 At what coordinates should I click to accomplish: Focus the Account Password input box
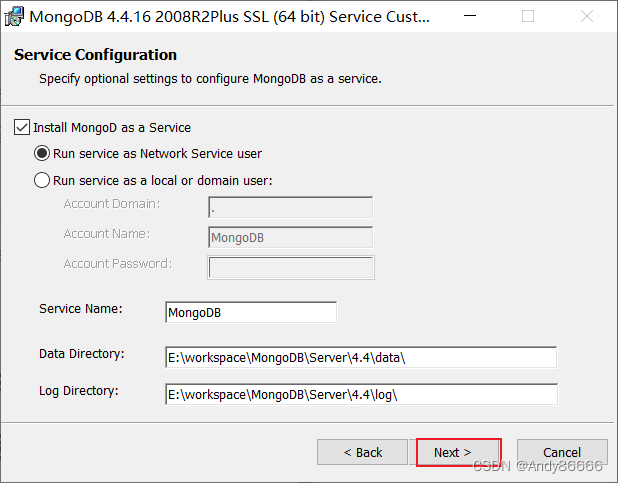tap(290, 267)
